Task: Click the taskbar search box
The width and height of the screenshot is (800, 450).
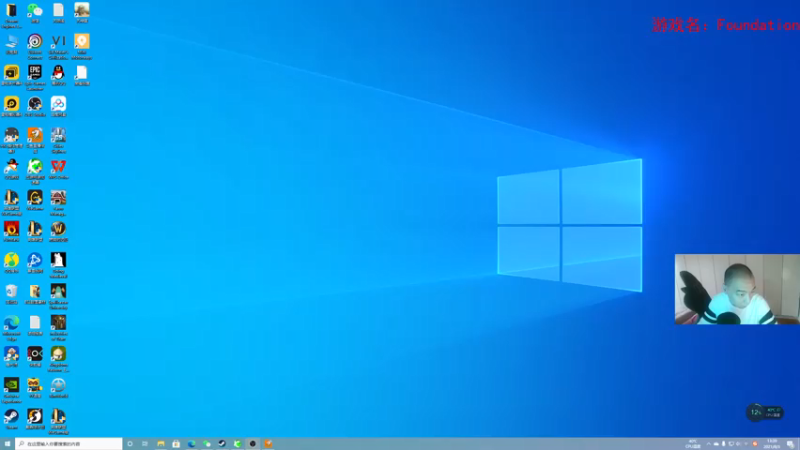Action: pyautogui.click(x=69, y=444)
